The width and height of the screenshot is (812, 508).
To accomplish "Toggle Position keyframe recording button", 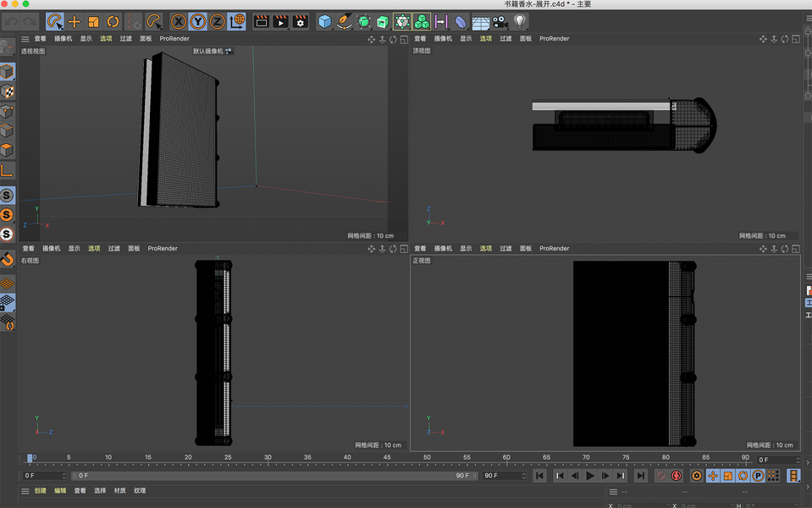I will point(713,476).
